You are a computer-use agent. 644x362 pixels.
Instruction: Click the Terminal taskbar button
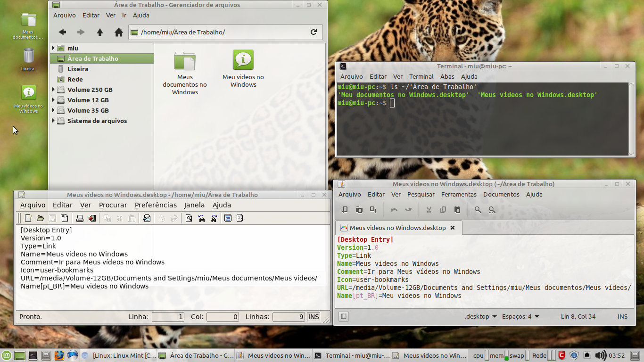pyautogui.click(x=352, y=355)
